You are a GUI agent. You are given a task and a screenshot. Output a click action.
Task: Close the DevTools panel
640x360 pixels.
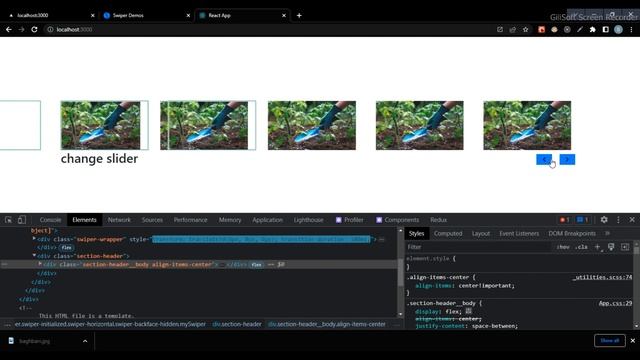pyautogui.click(x=632, y=220)
